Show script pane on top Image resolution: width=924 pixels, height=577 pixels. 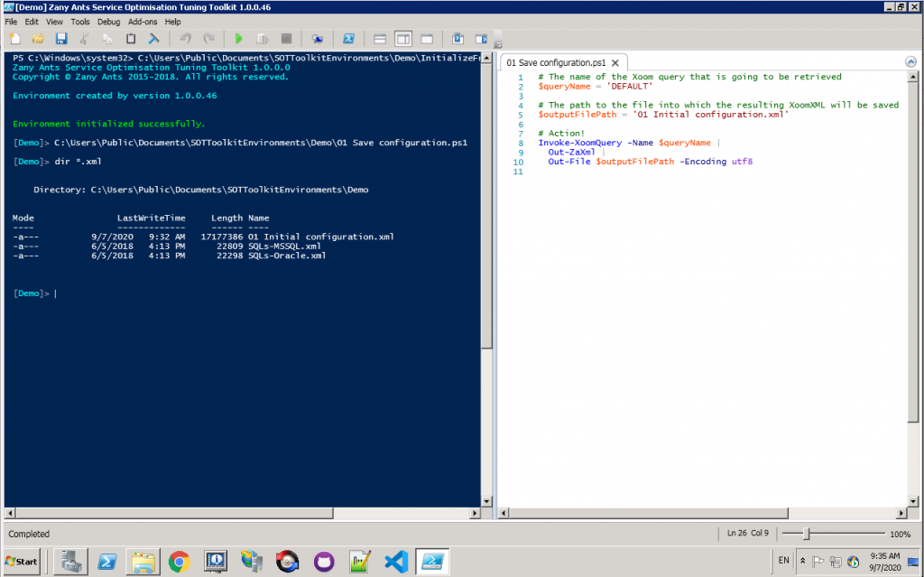pyautogui.click(x=380, y=39)
